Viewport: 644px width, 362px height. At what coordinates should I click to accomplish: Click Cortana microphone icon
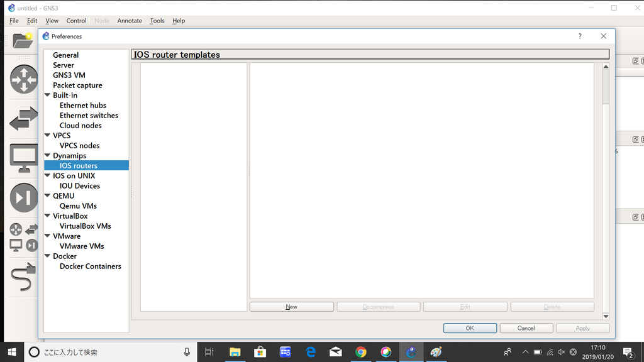point(187,352)
